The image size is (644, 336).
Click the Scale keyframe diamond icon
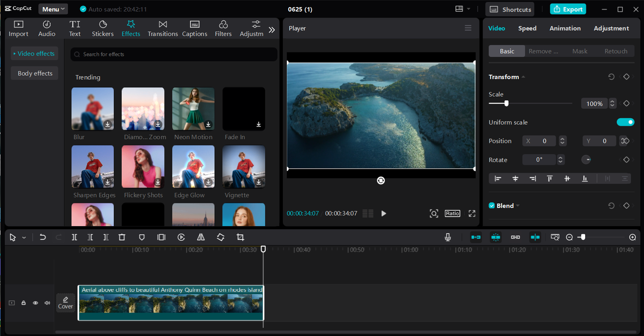click(x=626, y=103)
